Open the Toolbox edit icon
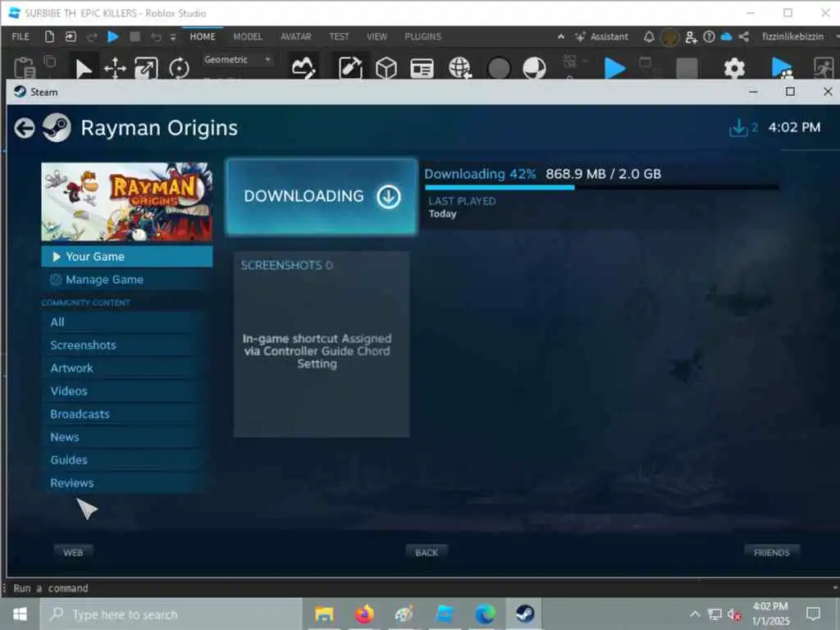The image size is (840, 630). point(350,67)
